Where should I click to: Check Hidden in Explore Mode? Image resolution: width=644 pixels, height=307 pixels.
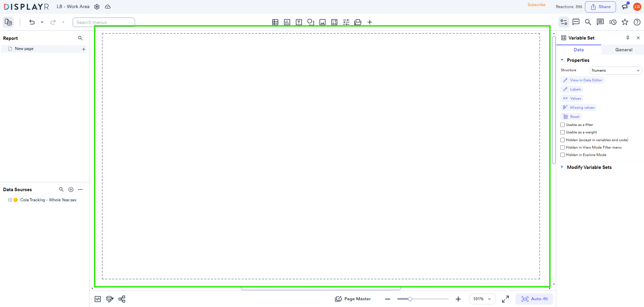pyautogui.click(x=562, y=155)
